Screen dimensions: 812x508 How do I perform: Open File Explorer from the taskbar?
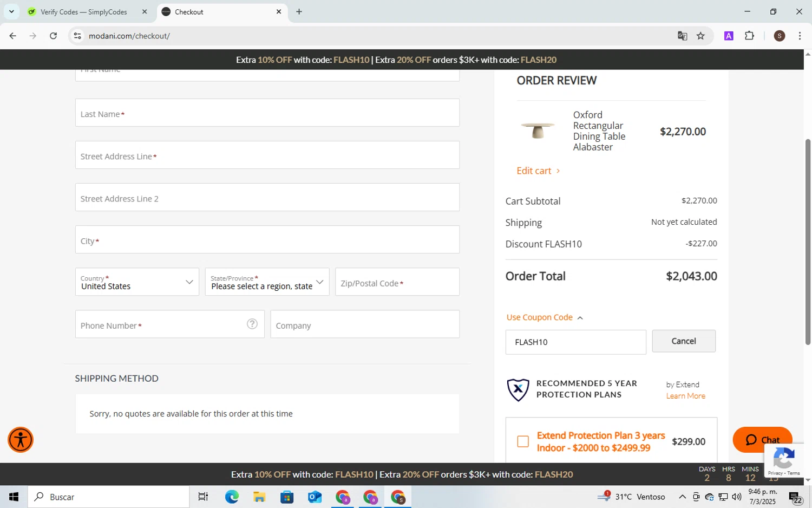coord(259,497)
